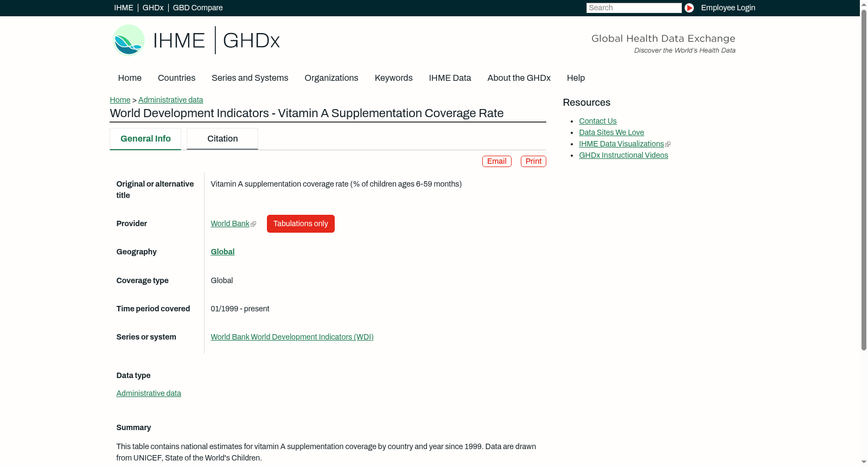Viewport: 868px width, 467px height.
Task: Click the 'Vitamin A supplementation coverage rate' title text
Action: coord(336,184)
